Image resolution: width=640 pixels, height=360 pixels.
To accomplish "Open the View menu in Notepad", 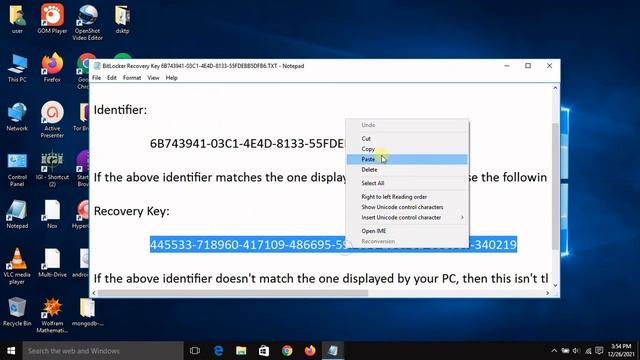I will coord(153,78).
